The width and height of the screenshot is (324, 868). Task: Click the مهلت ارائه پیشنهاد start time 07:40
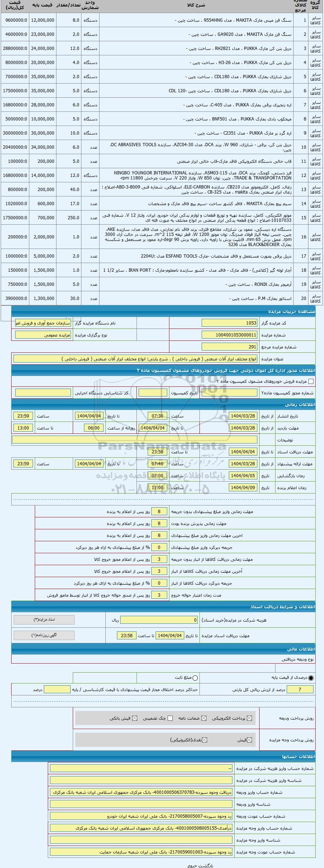(158, 463)
